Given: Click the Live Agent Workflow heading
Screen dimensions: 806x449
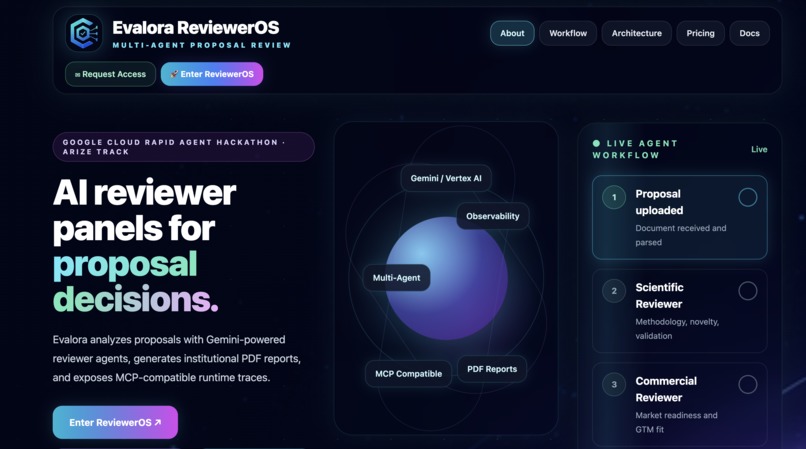Looking at the screenshot, I should (x=635, y=149).
